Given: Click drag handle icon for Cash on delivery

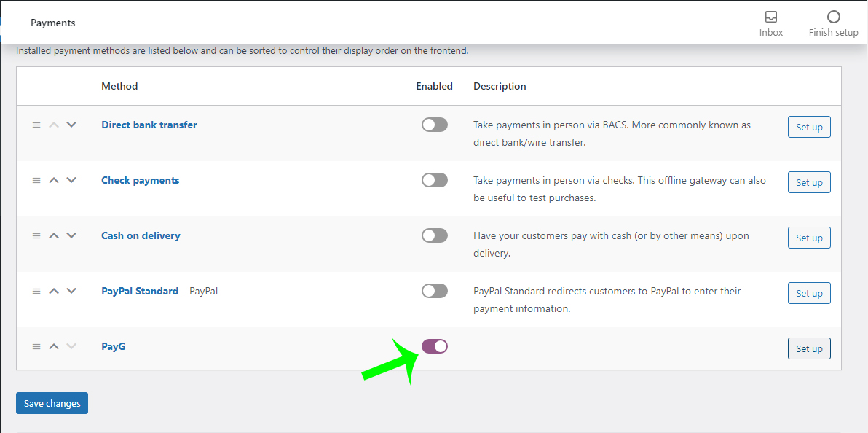Looking at the screenshot, I should coord(36,235).
